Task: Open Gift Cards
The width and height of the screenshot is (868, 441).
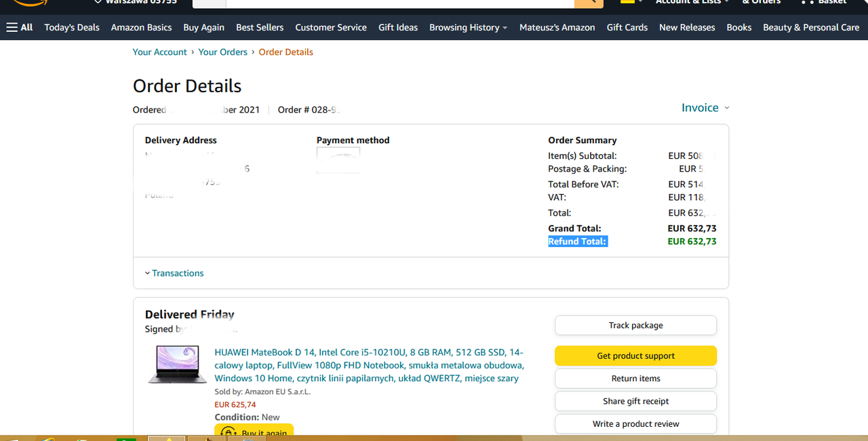Action: tap(627, 27)
